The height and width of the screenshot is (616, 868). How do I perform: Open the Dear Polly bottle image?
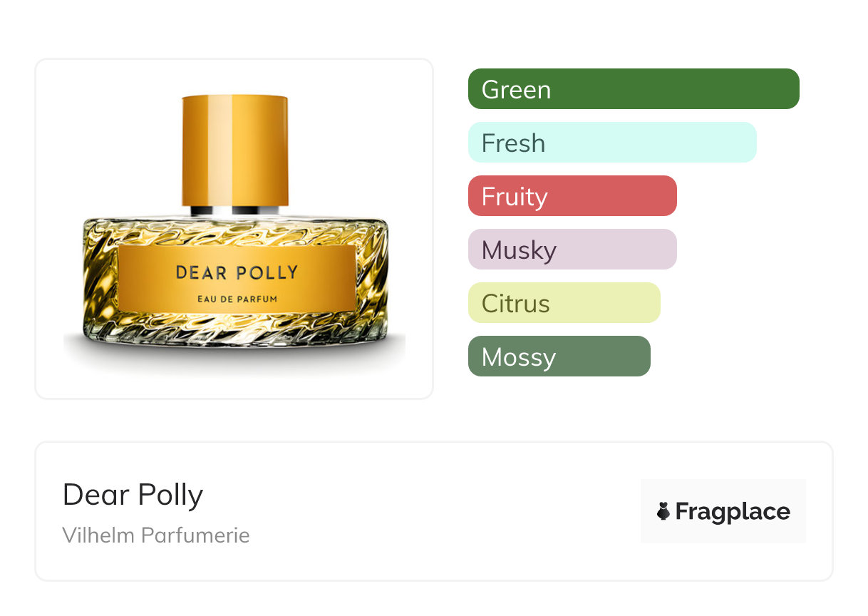234,229
